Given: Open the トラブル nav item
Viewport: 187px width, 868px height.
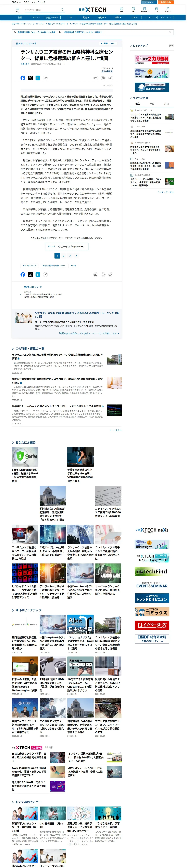Looking at the screenshot, I should pos(36,18).
